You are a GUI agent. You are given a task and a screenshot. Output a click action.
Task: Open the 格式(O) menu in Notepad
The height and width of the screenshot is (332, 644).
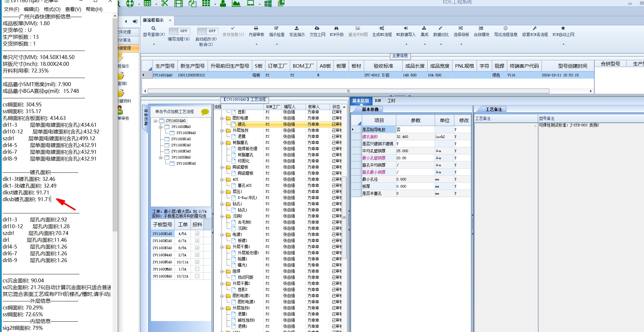52,9
